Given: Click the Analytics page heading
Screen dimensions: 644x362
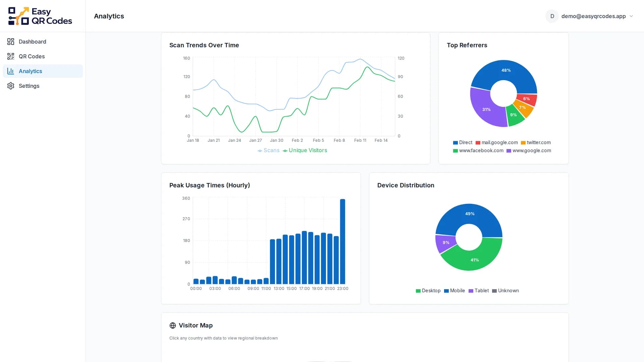Looking at the screenshot, I should [109, 16].
